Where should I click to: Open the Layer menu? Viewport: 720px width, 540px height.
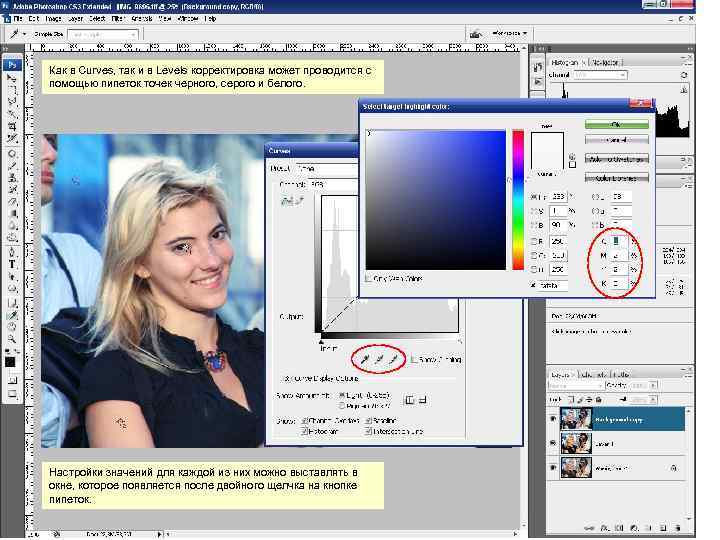(x=76, y=19)
